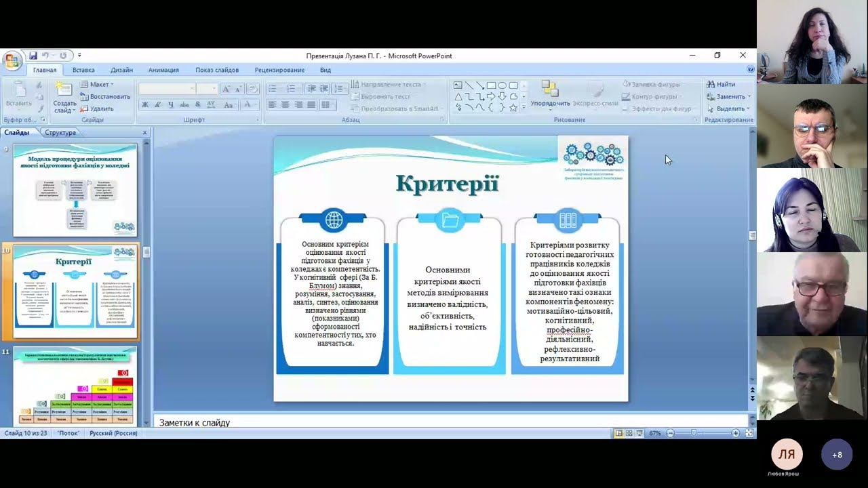Screen dimensions: 868x488
Task: Open the Дизайн ribbon tab
Action: click(x=121, y=70)
